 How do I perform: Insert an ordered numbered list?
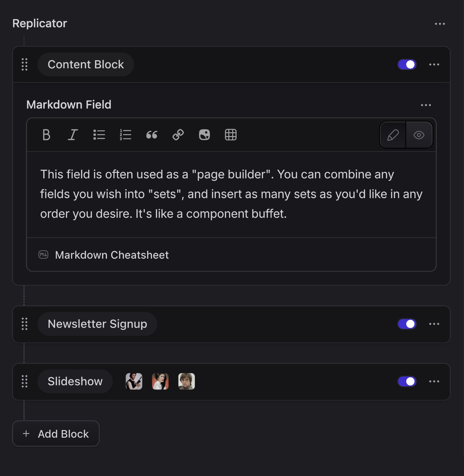[x=125, y=135]
